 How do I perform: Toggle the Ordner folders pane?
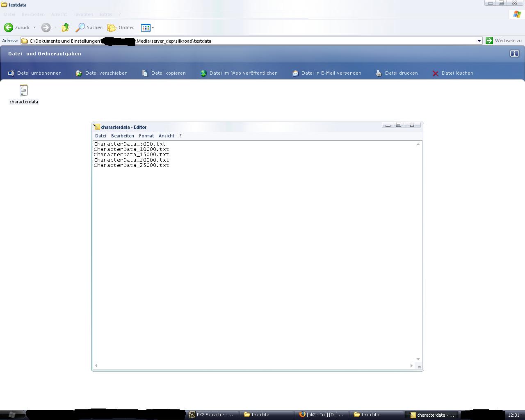(121, 27)
